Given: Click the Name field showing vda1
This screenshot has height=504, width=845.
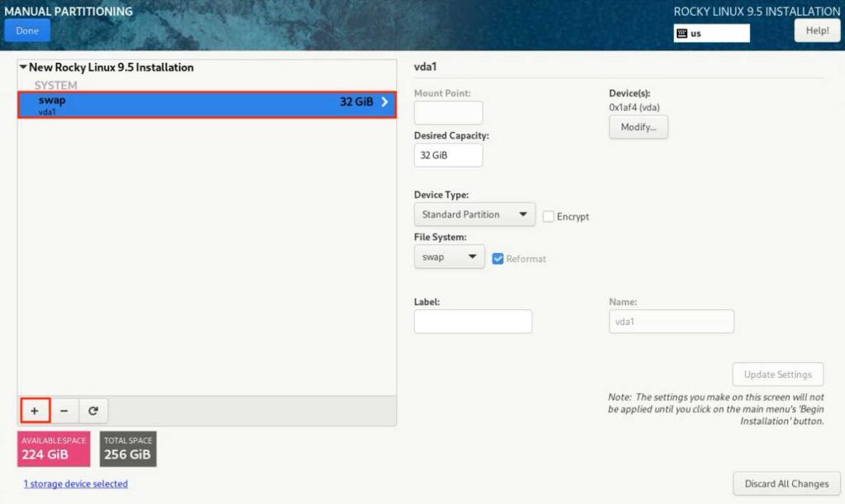Looking at the screenshot, I should coord(671,322).
